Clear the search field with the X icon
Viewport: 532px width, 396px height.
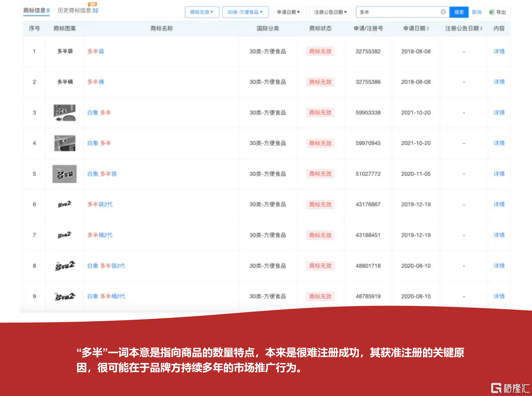(x=443, y=12)
